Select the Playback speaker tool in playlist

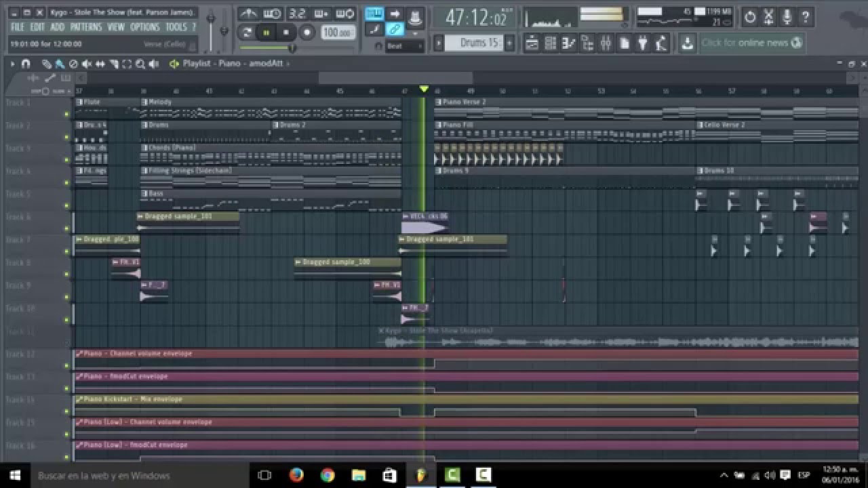154,64
